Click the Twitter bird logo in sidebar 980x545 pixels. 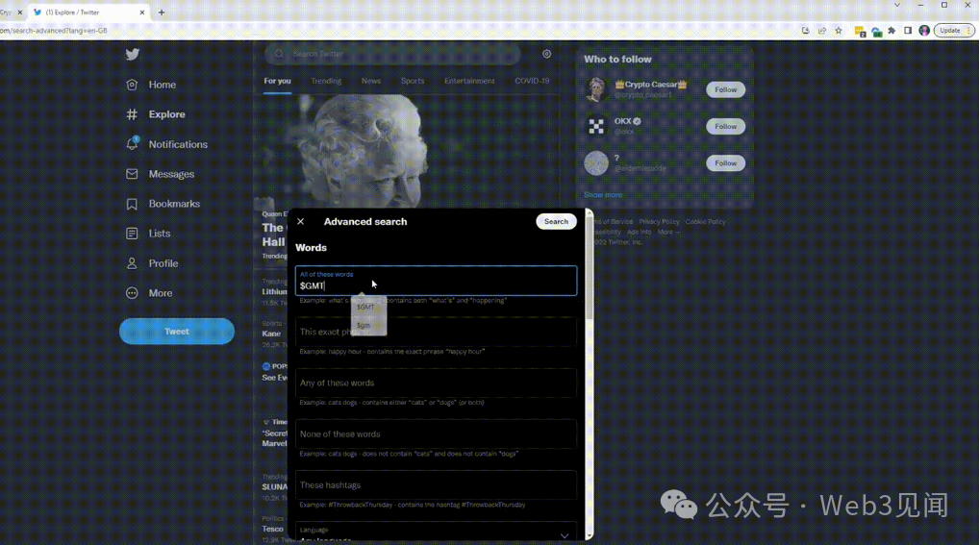[133, 55]
